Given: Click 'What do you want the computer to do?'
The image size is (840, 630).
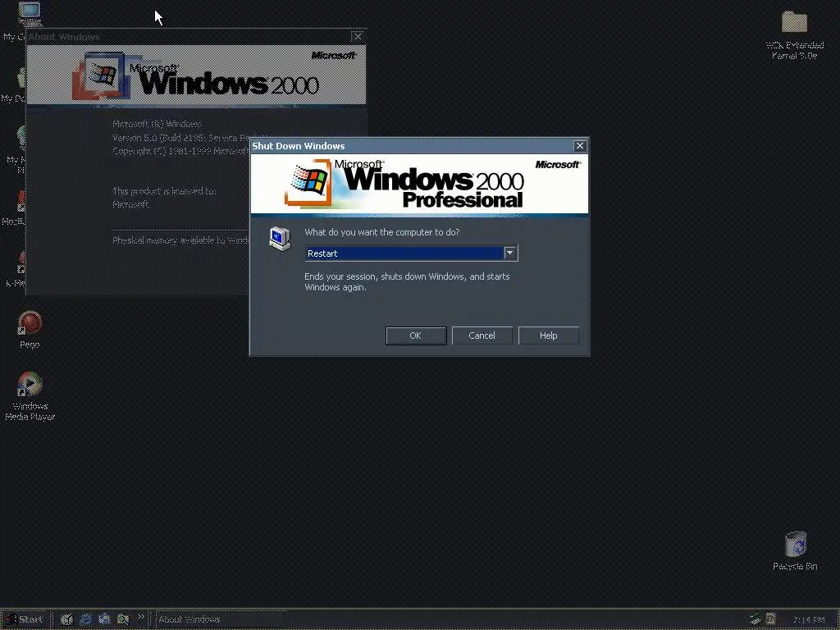Looking at the screenshot, I should click(x=382, y=232).
